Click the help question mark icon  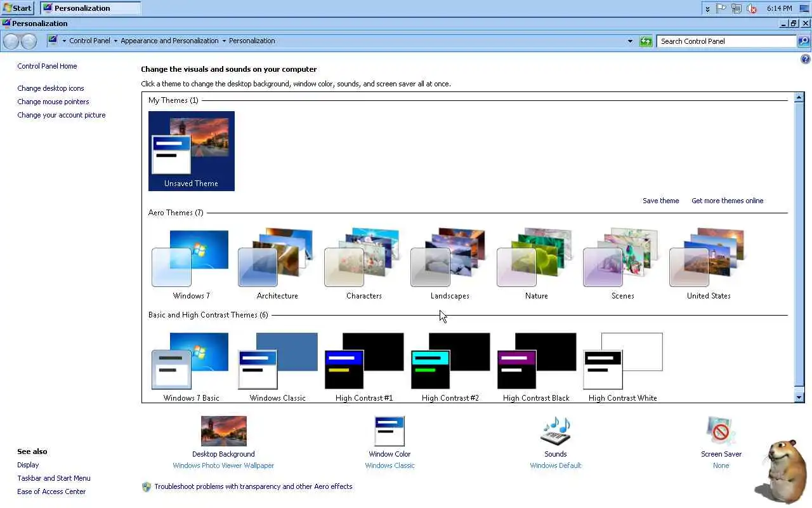pos(806,59)
